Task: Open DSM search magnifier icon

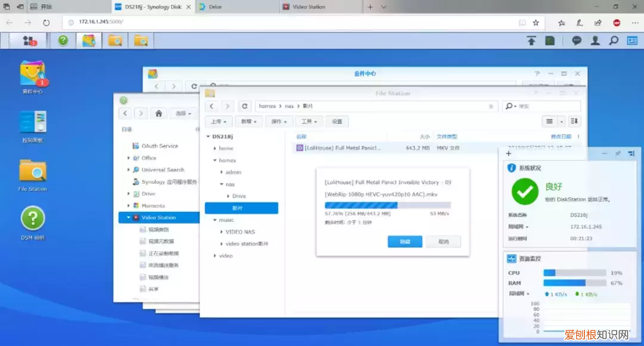Action: (613, 41)
